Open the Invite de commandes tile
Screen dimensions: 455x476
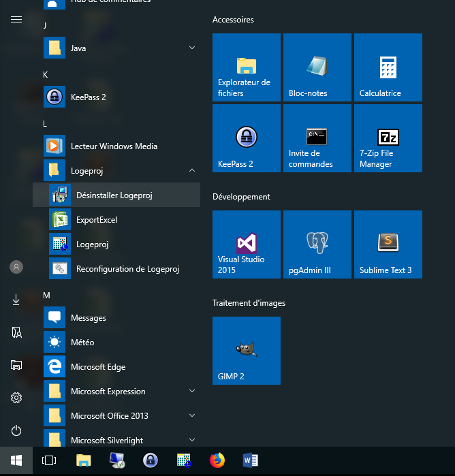(x=317, y=138)
